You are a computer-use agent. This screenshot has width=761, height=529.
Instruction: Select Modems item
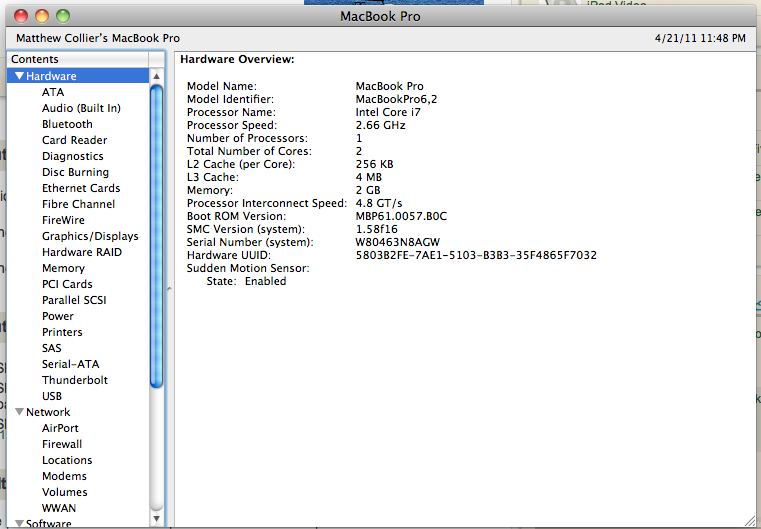point(64,476)
